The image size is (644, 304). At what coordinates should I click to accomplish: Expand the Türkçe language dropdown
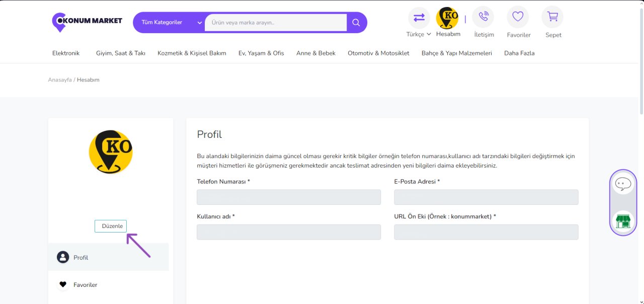click(x=419, y=34)
